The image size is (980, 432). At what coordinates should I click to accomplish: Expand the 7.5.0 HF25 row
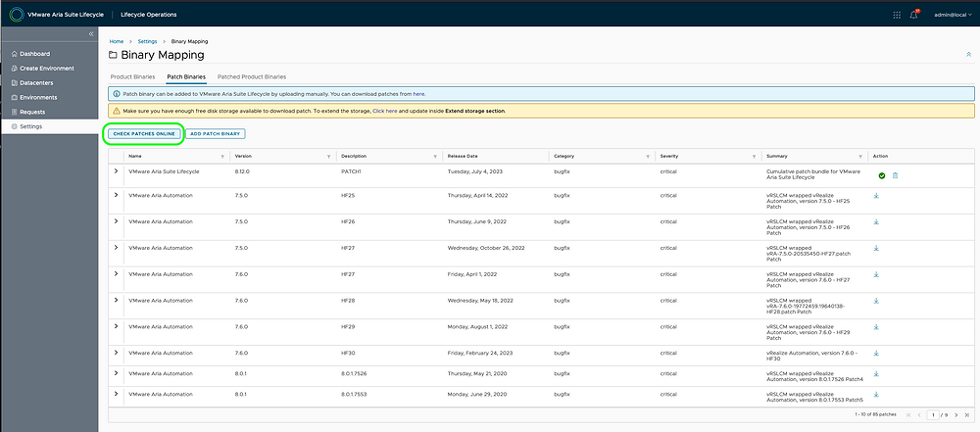[116, 195]
